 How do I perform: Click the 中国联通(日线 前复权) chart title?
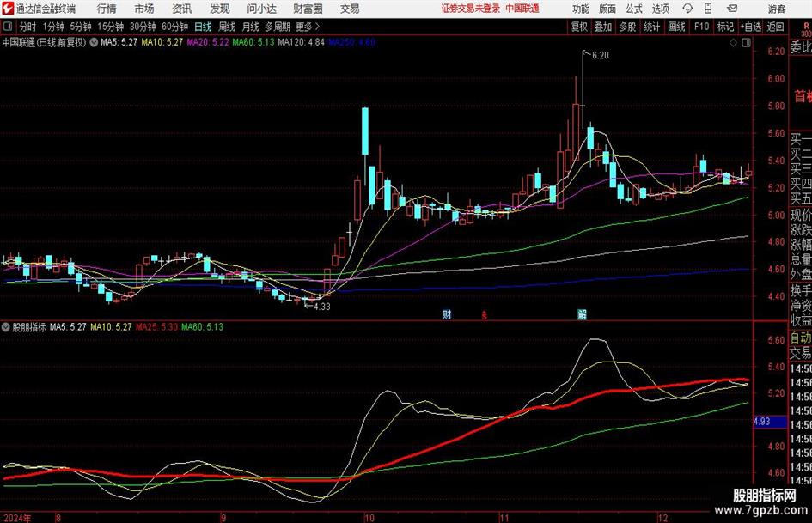tap(44, 42)
